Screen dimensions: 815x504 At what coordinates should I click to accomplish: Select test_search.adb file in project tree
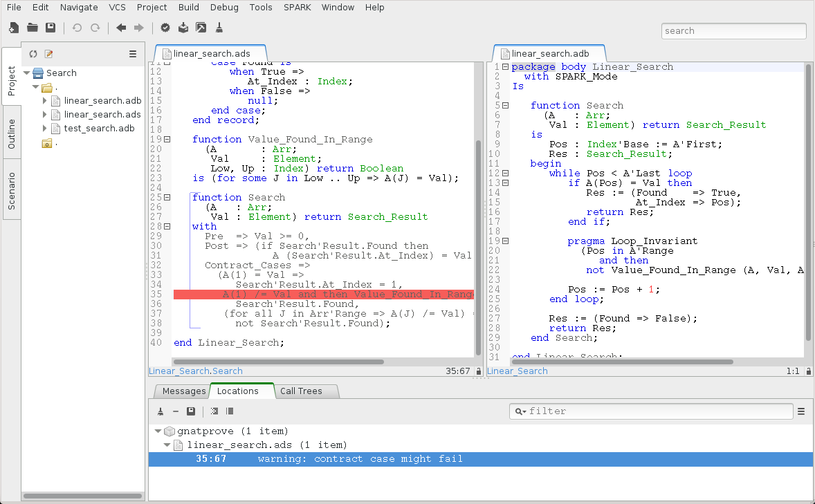(99, 129)
